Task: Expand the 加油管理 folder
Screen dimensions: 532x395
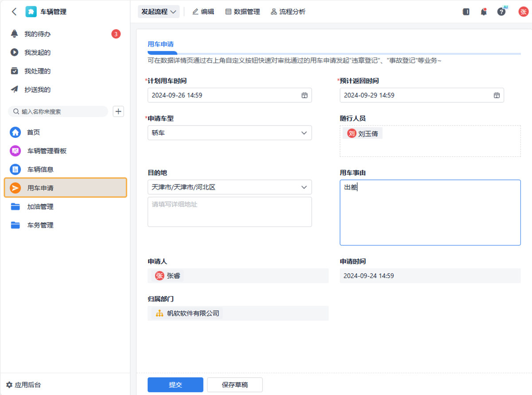Action: click(x=40, y=207)
